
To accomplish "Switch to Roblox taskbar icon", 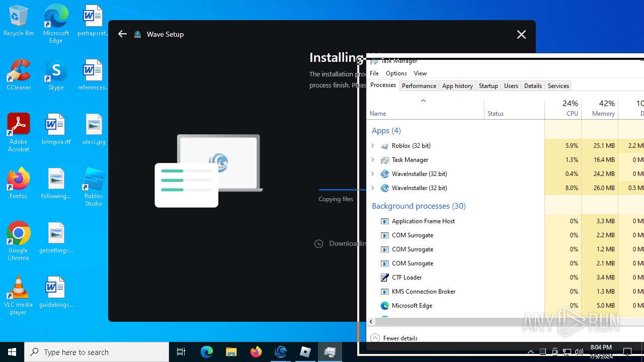I will click(305, 352).
